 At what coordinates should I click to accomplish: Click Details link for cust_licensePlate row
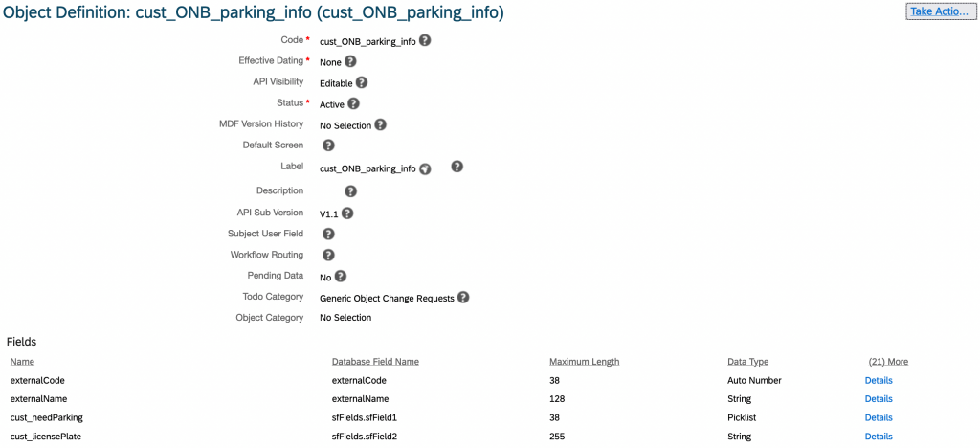879,437
